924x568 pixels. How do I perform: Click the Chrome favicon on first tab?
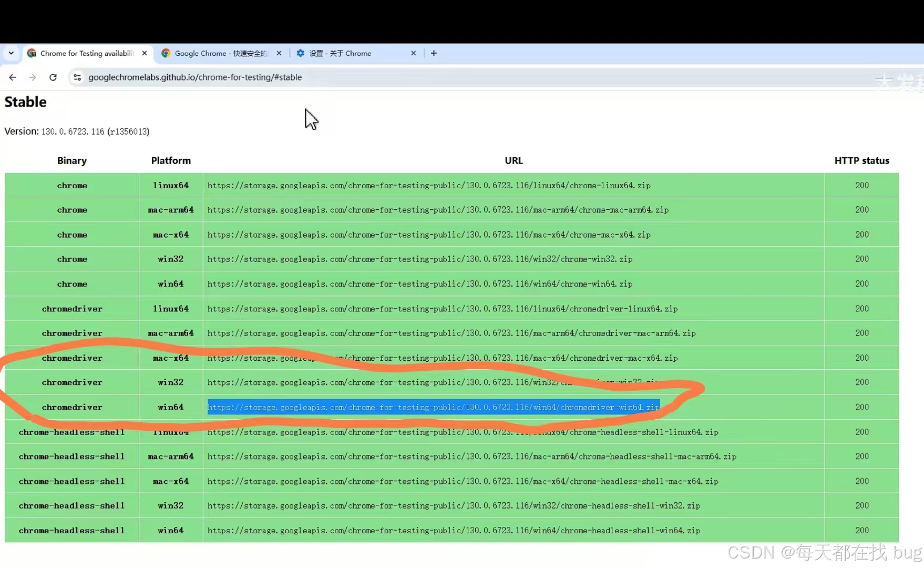pos(32,53)
